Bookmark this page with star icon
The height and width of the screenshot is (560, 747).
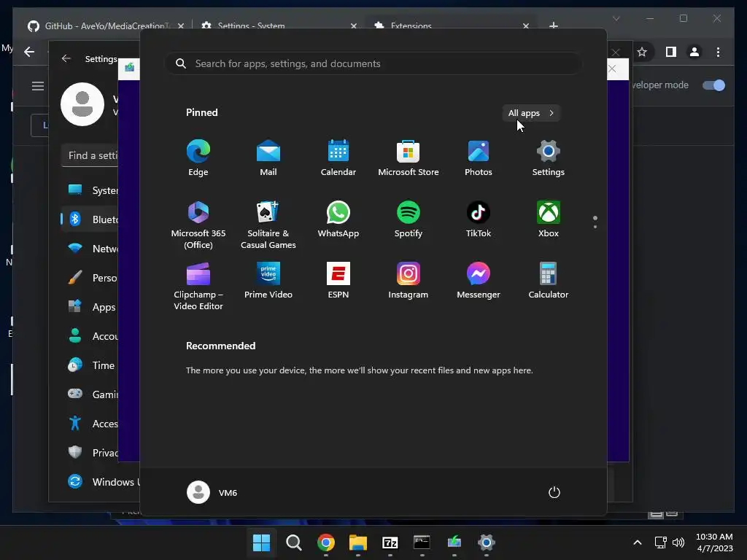pos(642,52)
